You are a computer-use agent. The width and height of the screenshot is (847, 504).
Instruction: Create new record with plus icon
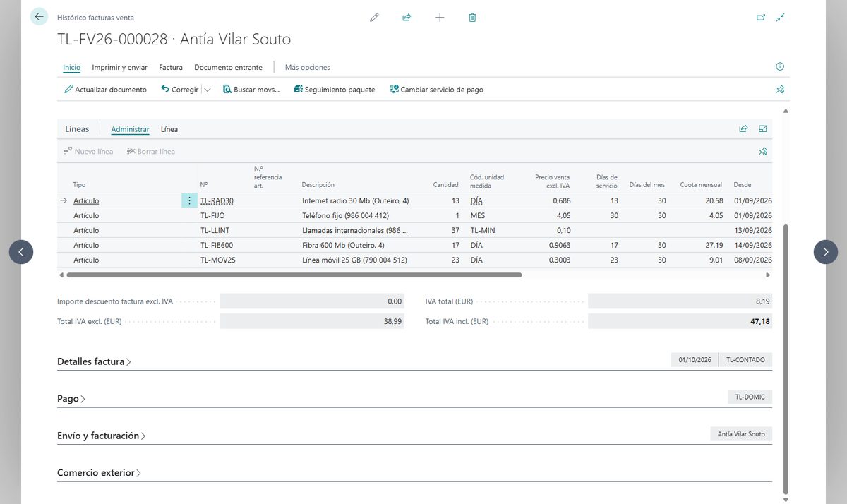(x=440, y=18)
